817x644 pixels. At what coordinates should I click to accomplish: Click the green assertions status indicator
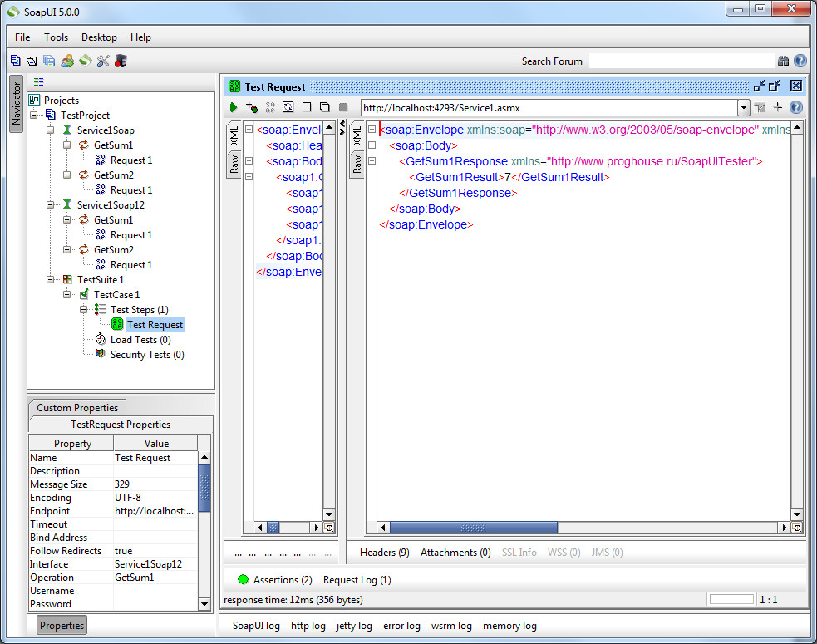click(243, 579)
